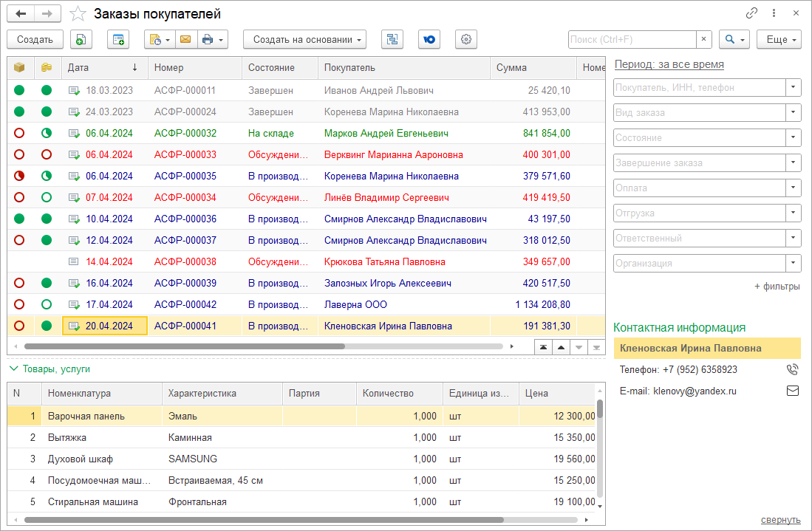The image size is (812, 531).
Task: Click the copy order icon with green plus
Action: (x=81, y=40)
